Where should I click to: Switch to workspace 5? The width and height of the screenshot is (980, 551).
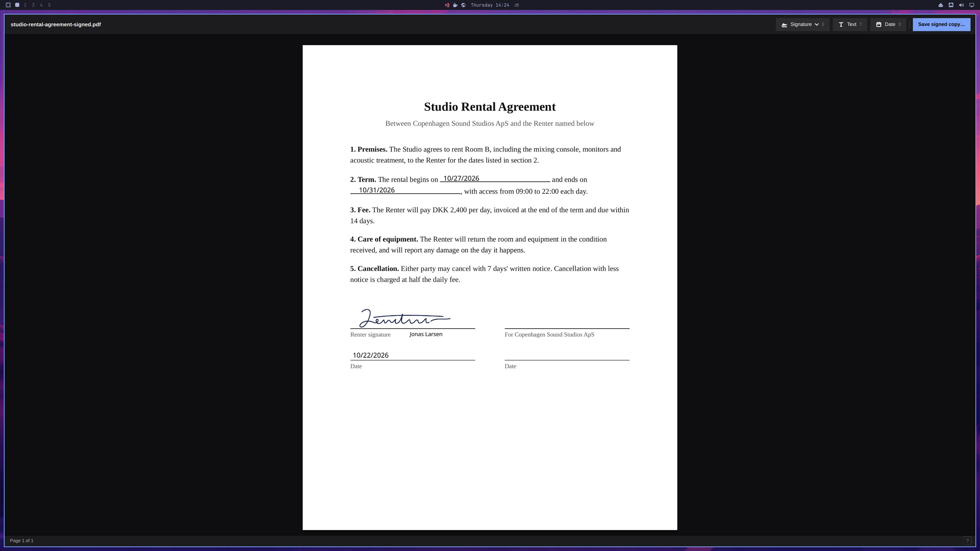49,5
